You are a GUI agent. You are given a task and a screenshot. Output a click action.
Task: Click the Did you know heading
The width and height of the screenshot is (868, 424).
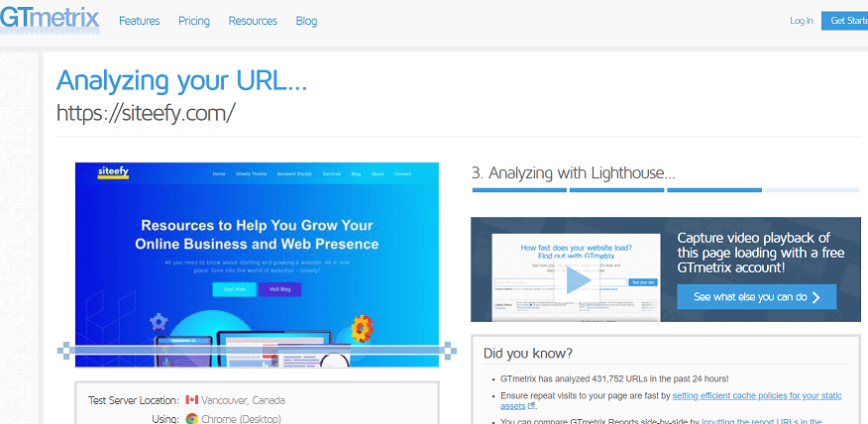click(528, 353)
